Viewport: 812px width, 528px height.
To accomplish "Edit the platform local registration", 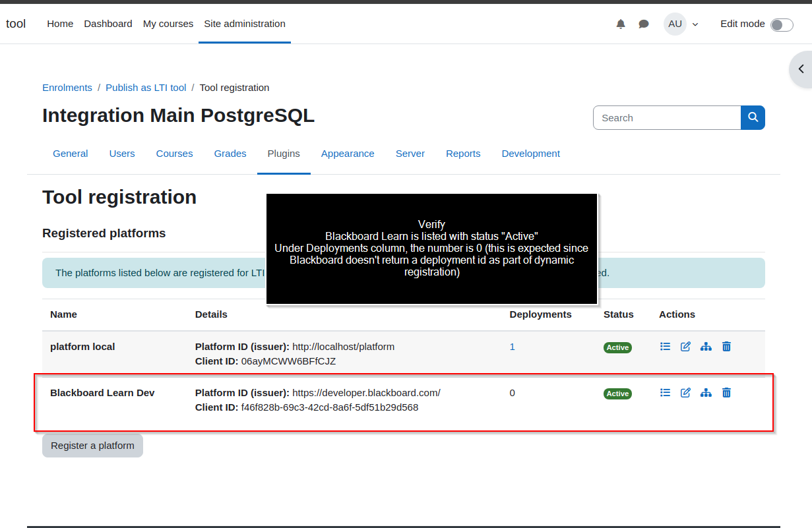I will (685, 347).
